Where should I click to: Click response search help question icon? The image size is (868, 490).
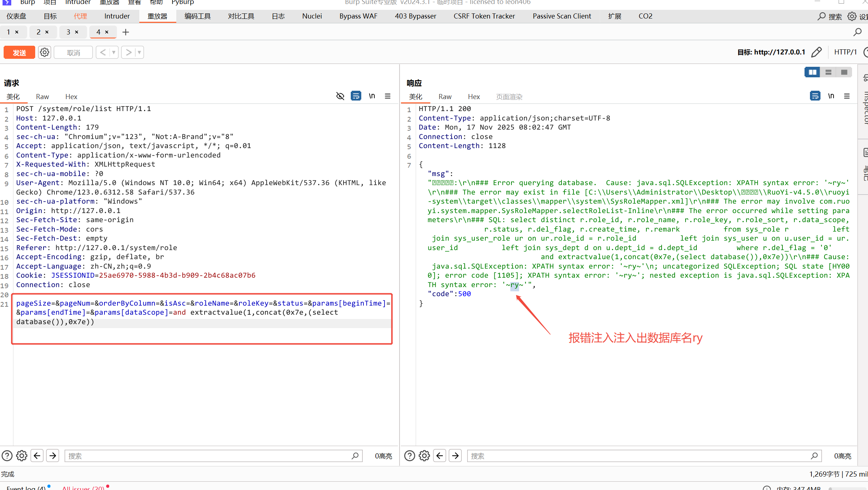point(410,456)
